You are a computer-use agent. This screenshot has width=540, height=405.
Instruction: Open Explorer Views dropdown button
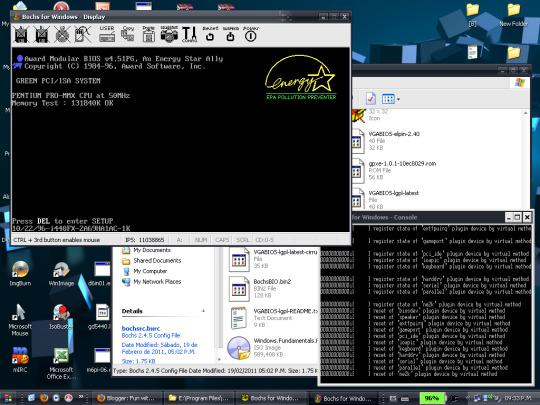tap(391, 99)
